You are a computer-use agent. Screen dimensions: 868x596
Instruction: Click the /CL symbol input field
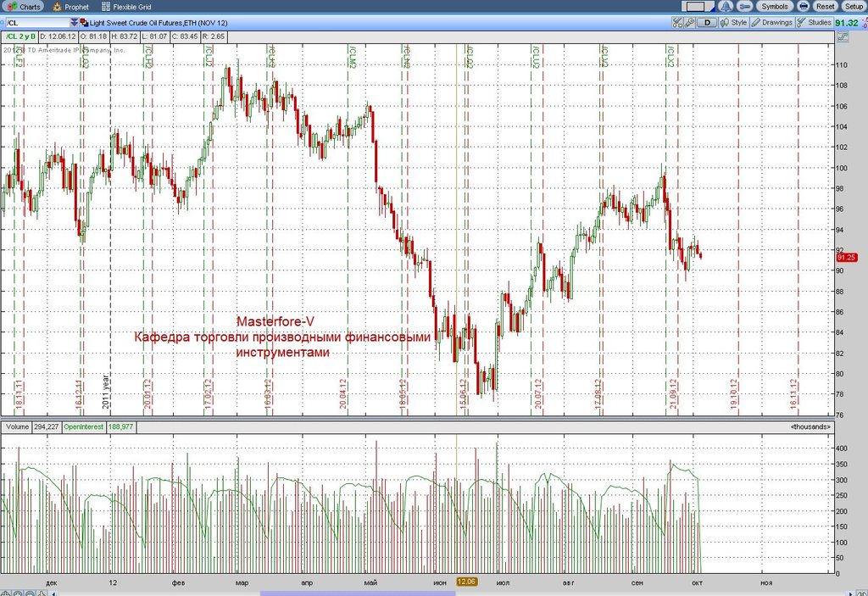(37, 23)
